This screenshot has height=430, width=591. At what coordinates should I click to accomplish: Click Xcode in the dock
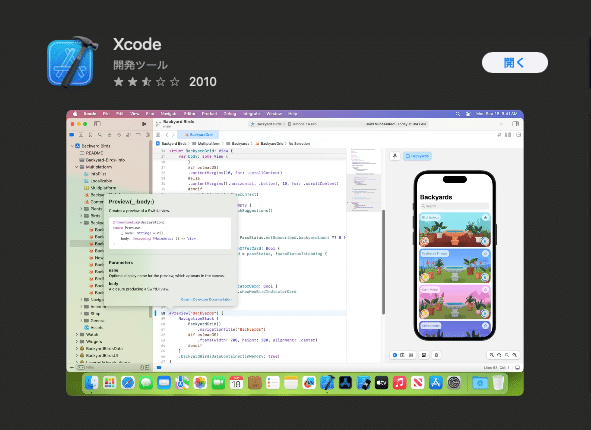[327, 383]
